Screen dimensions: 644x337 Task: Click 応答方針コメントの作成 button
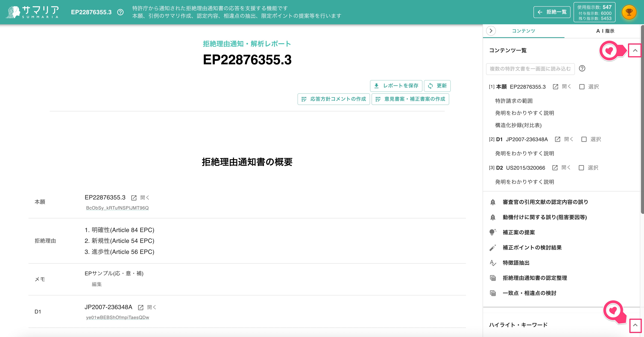[x=334, y=99]
